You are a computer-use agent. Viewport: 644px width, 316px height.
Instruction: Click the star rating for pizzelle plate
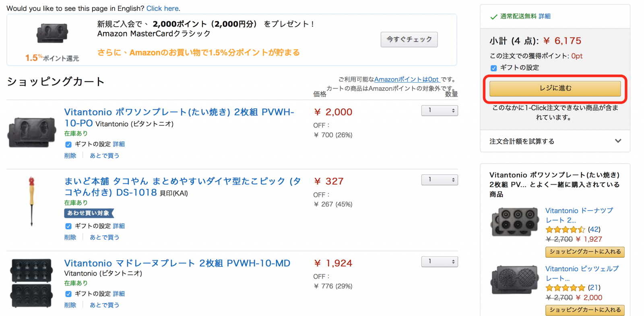pos(565,288)
